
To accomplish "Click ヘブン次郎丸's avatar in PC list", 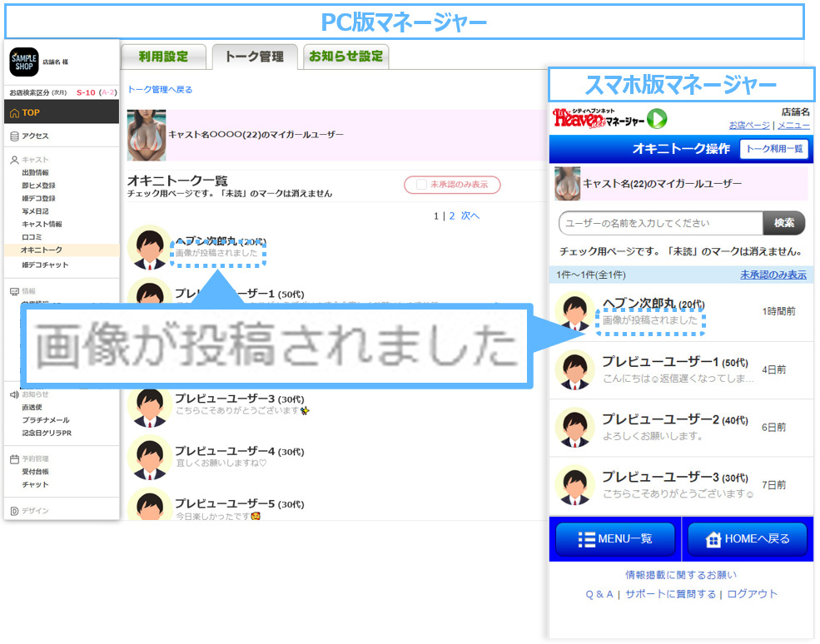I will click(x=150, y=247).
